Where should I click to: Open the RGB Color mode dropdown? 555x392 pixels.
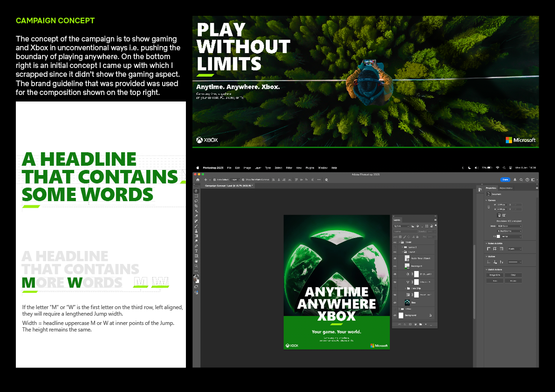pyautogui.click(x=509, y=226)
